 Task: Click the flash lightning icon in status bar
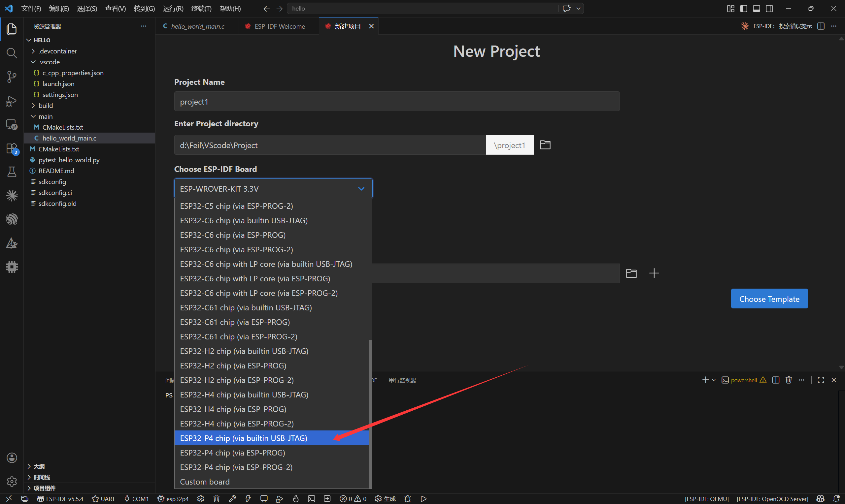(x=248, y=499)
